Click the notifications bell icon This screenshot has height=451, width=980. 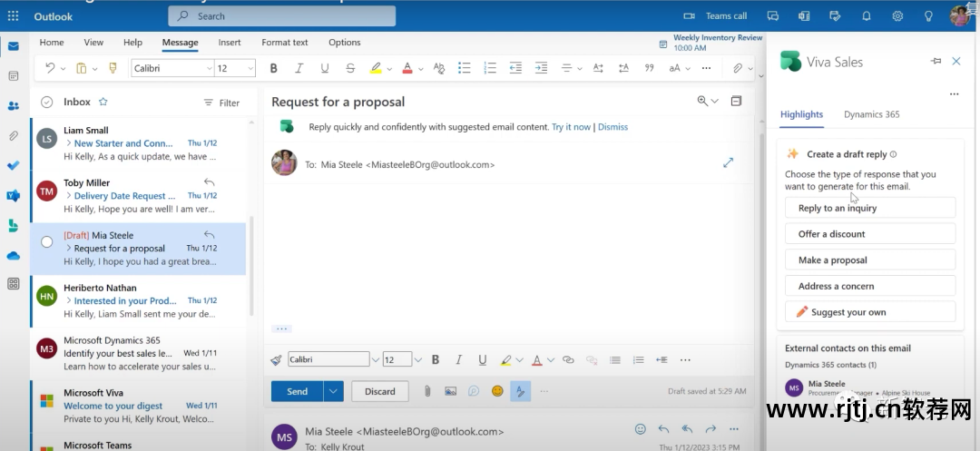pyautogui.click(x=867, y=15)
